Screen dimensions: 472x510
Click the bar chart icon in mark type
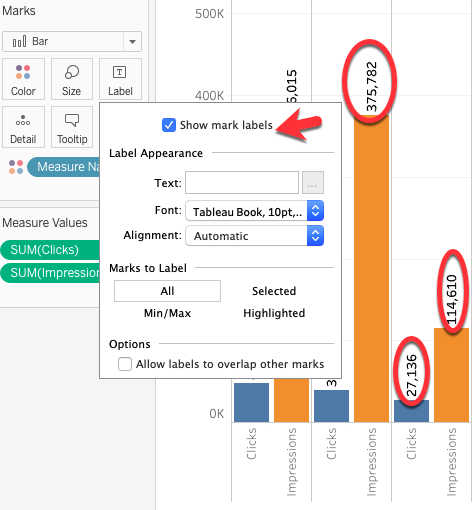pos(19,42)
